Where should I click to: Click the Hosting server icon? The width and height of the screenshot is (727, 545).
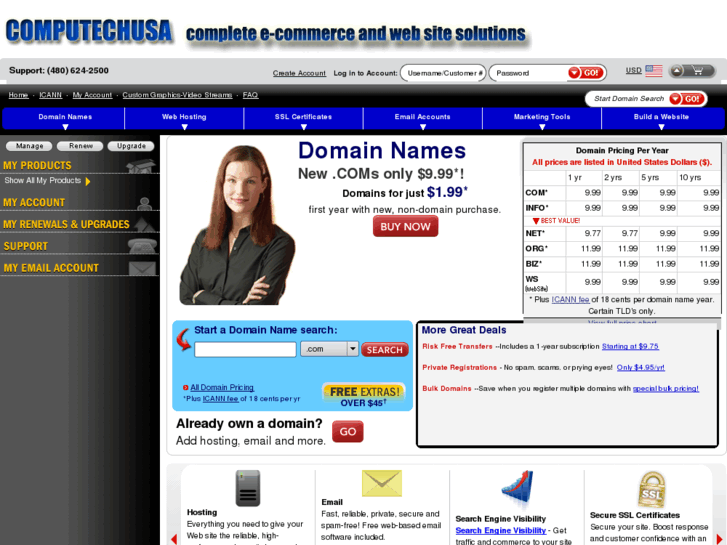pyautogui.click(x=248, y=488)
